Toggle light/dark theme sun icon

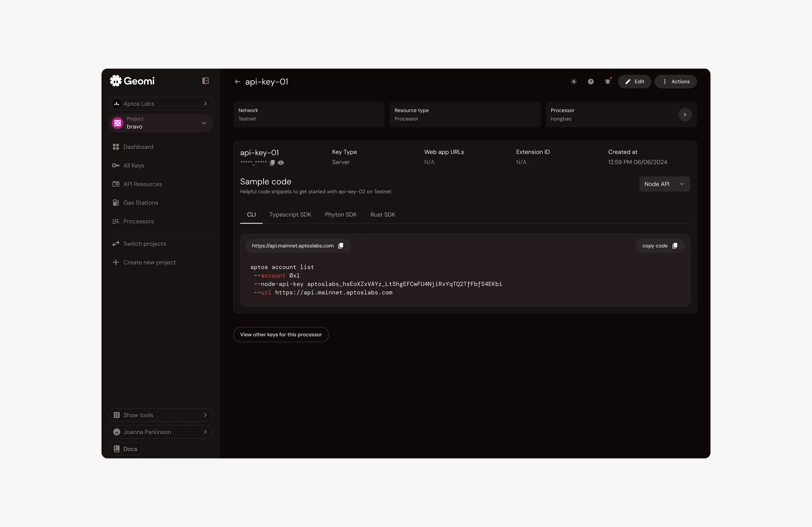(574, 82)
